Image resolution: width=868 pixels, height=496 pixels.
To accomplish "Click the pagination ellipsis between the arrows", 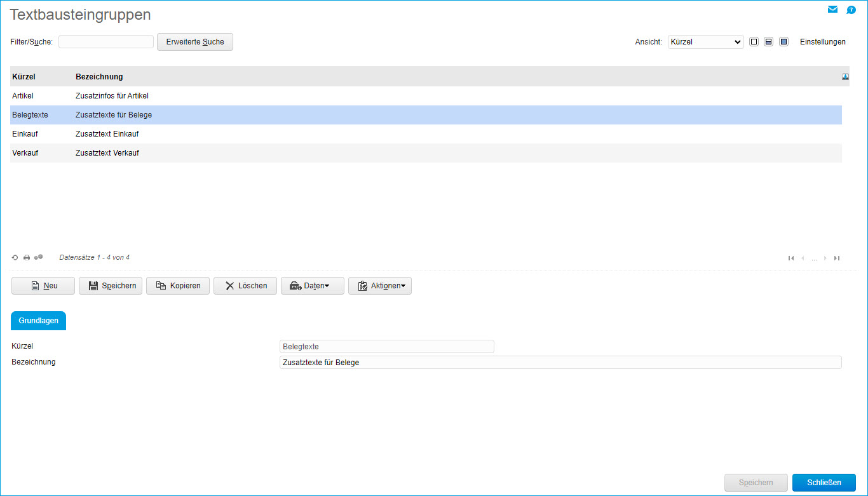I will [x=814, y=258].
